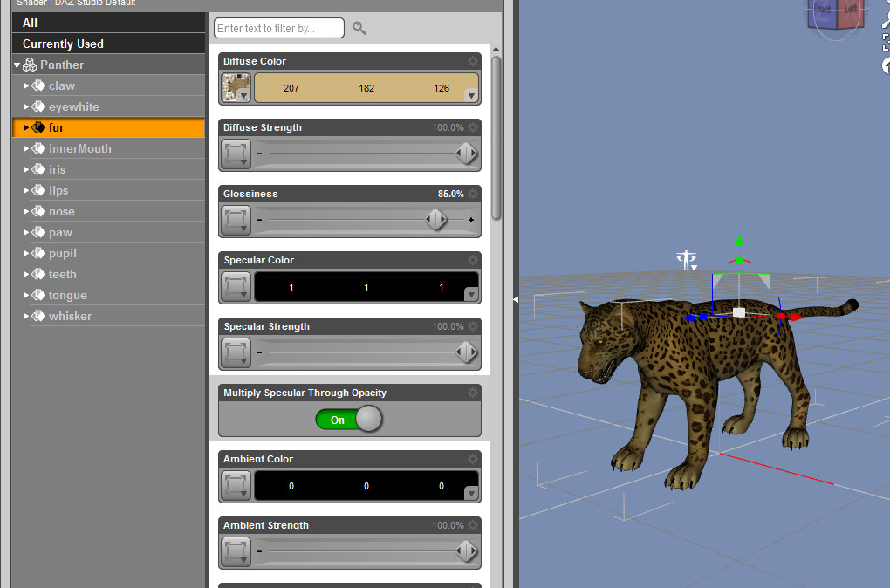The height and width of the screenshot is (588, 890).
Task: Expand the claw surface
Action: 25,85
